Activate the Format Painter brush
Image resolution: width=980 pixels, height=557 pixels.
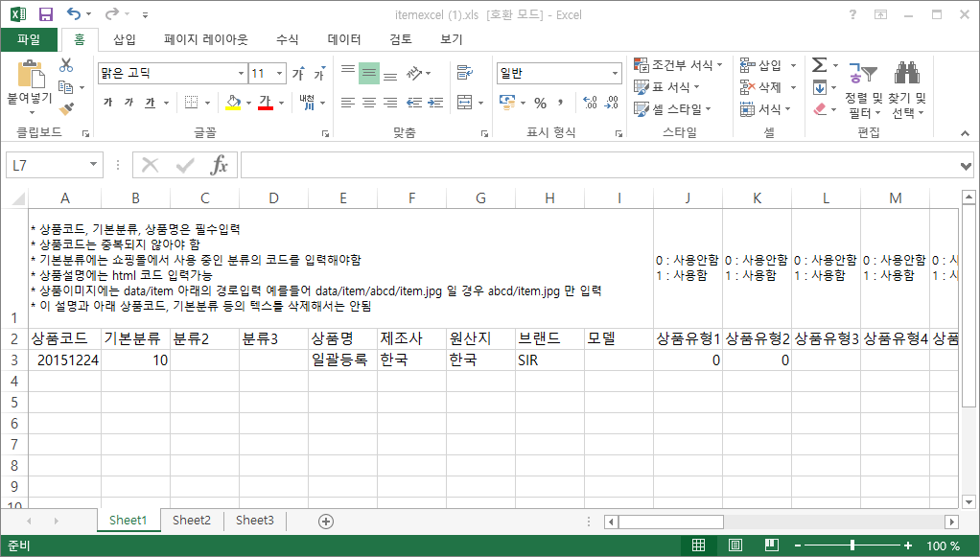tap(66, 108)
